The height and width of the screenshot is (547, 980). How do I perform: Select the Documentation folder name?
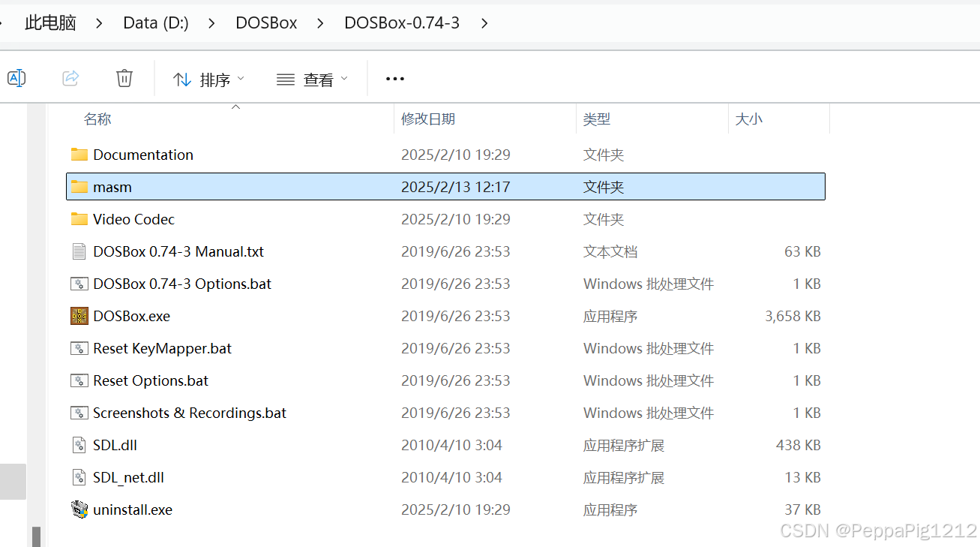(143, 155)
